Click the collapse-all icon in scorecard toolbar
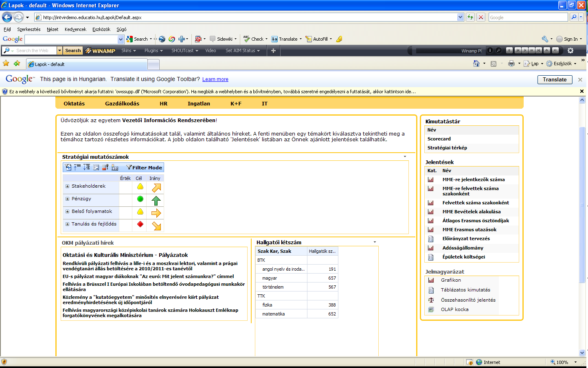Image resolution: width=588 pixels, height=368 pixels. 77,167
